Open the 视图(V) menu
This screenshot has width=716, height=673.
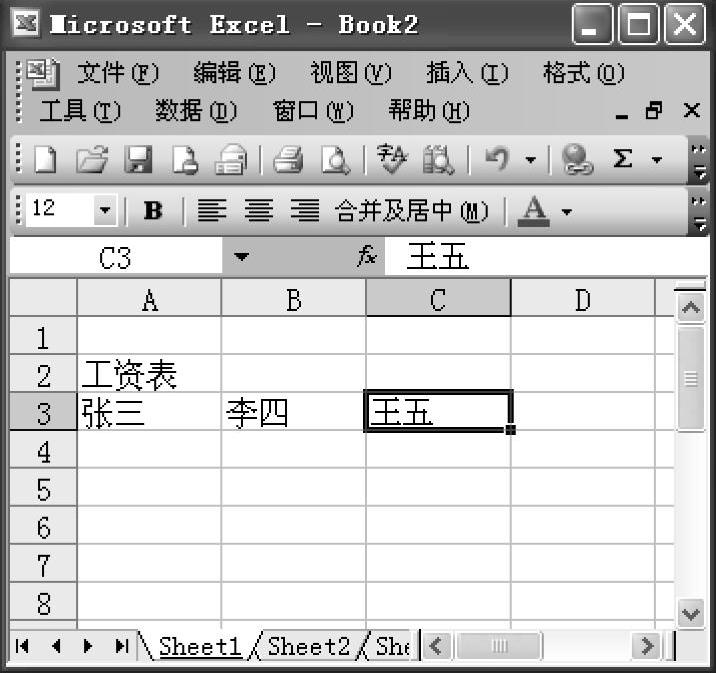coord(351,73)
